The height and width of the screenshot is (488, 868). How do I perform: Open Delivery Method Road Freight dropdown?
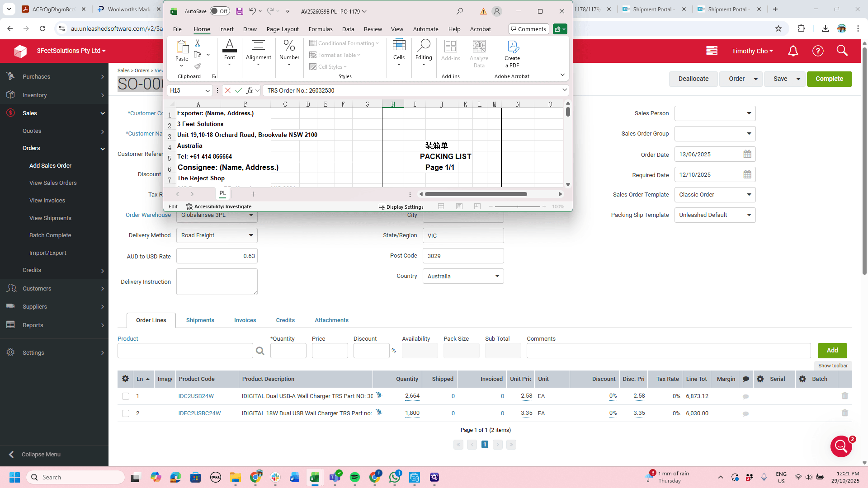(x=217, y=235)
